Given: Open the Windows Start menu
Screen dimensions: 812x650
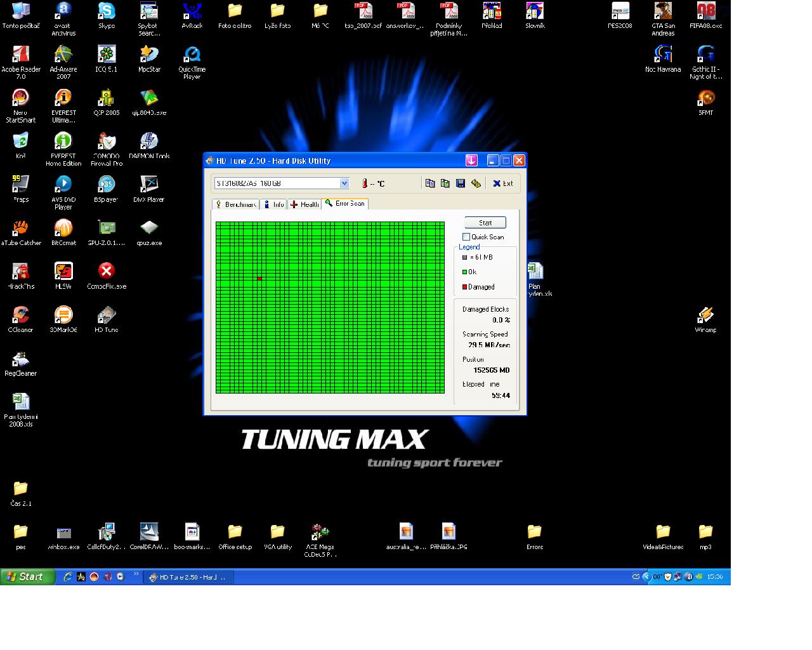Looking at the screenshot, I should (28, 577).
